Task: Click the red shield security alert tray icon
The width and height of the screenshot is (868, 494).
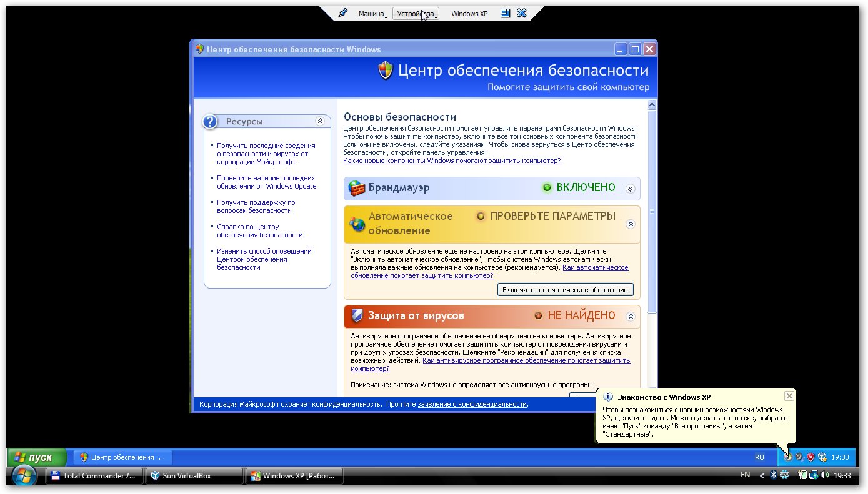Action: [811, 457]
